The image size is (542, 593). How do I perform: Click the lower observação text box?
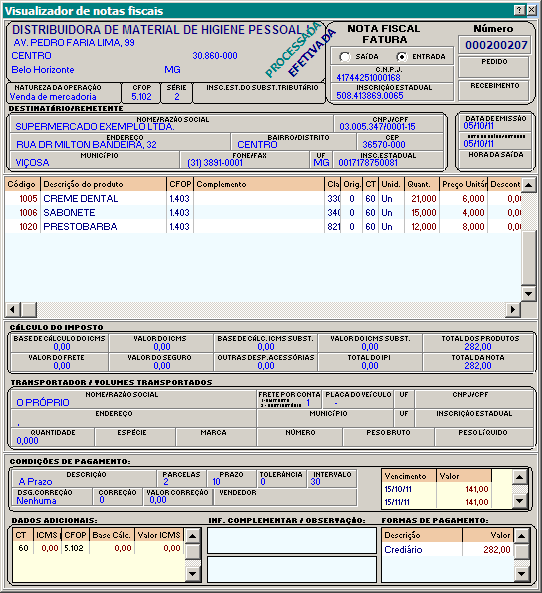[292, 569]
